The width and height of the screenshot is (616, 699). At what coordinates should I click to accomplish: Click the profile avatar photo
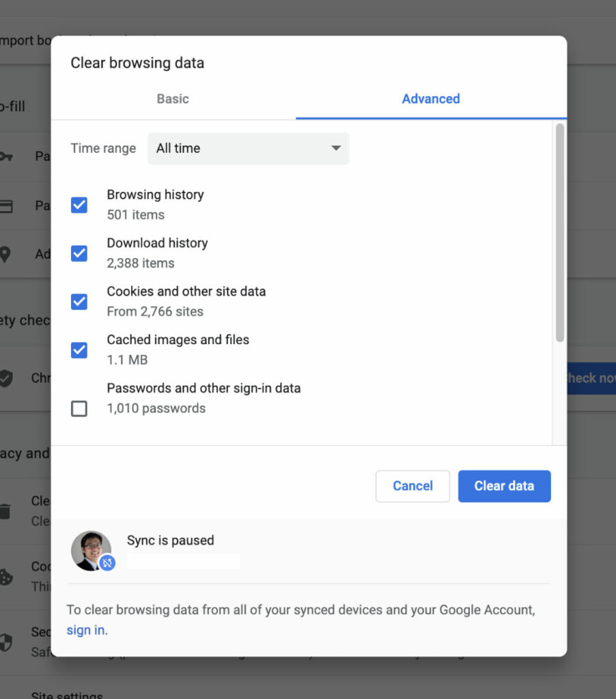[91, 551]
